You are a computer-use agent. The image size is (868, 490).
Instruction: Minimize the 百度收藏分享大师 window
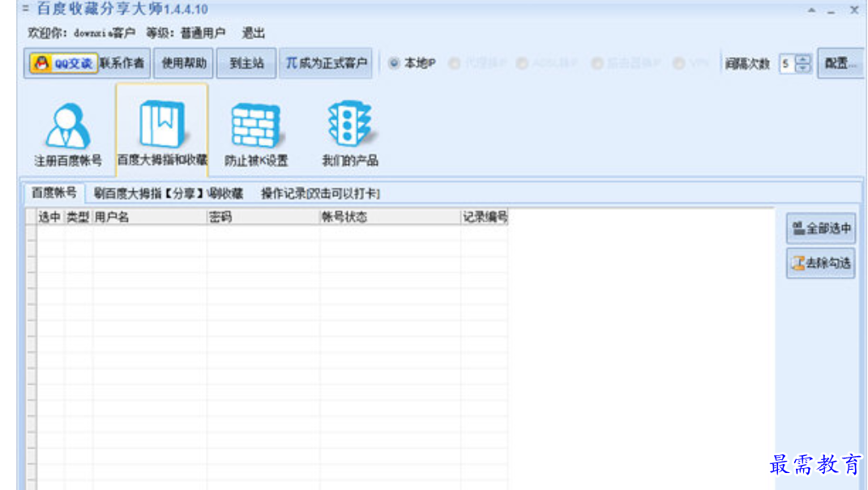tap(831, 11)
